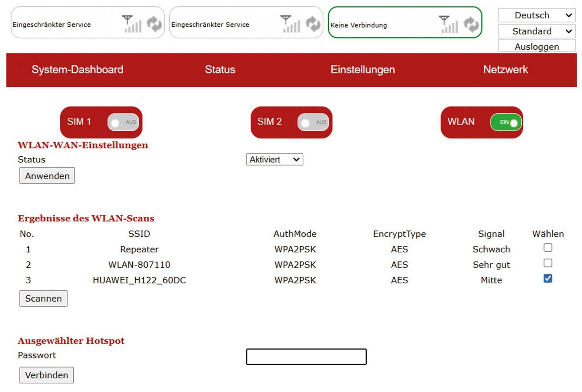The height and width of the screenshot is (392, 582).
Task: Click the SSID text WLAN-807110
Action: 139,265
